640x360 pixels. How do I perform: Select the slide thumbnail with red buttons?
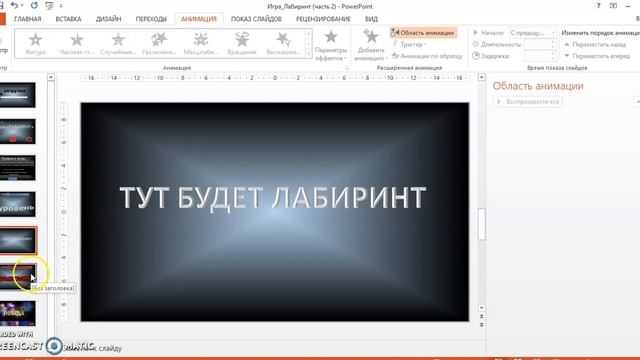(x=17, y=131)
